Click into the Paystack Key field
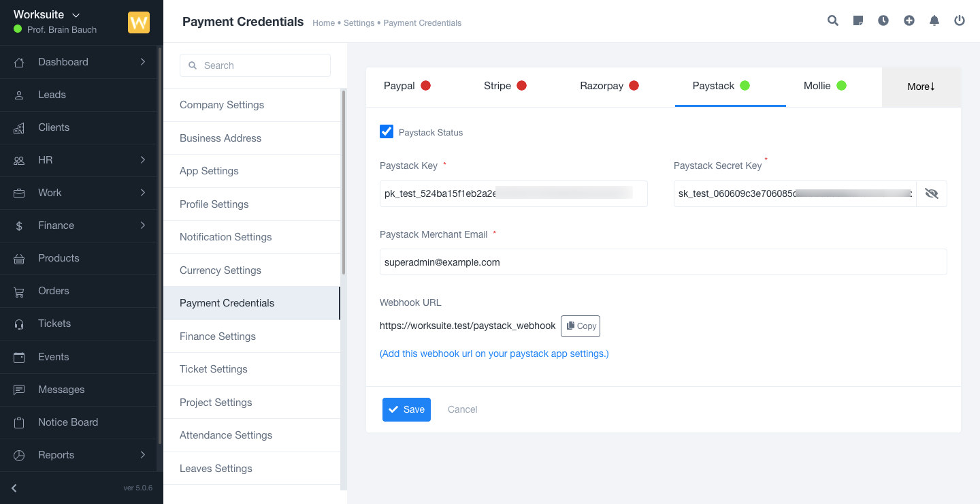Viewport: 980px width, 504px height. 514,193
